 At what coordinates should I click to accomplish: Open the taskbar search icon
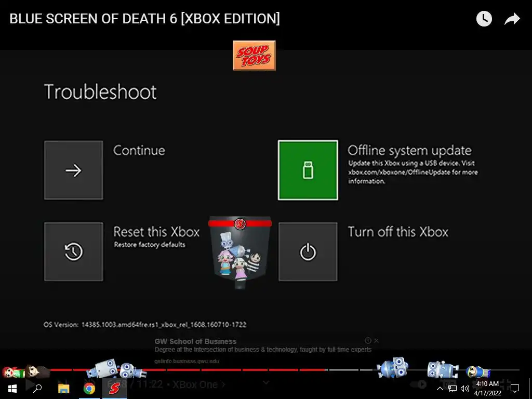[37, 388]
